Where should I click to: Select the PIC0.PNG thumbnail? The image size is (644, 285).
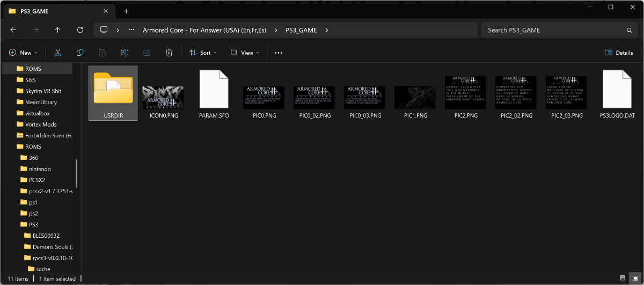tap(264, 98)
